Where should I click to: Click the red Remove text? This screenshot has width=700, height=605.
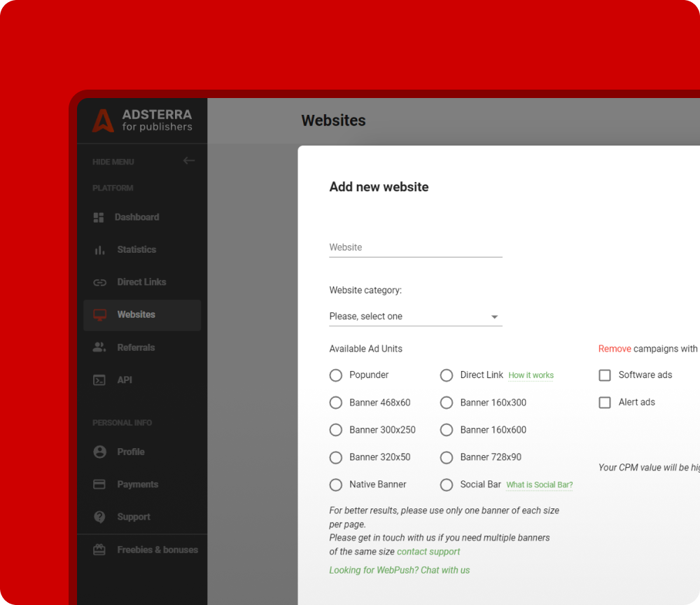tap(615, 349)
